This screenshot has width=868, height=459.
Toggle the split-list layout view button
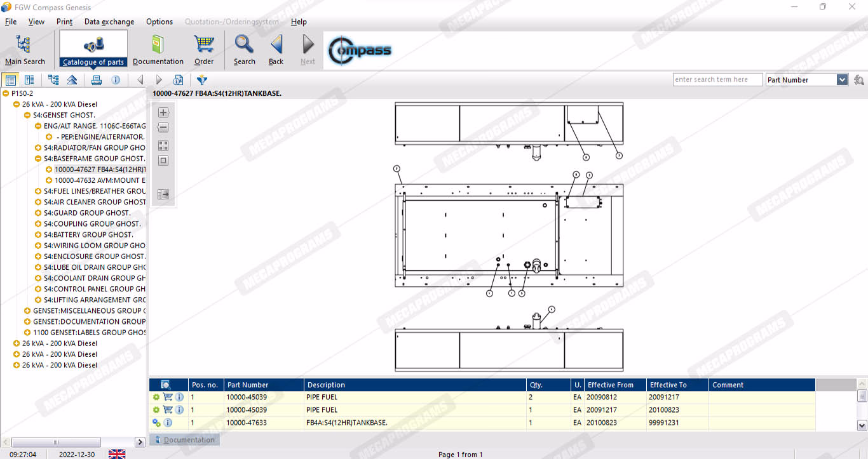click(29, 80)
